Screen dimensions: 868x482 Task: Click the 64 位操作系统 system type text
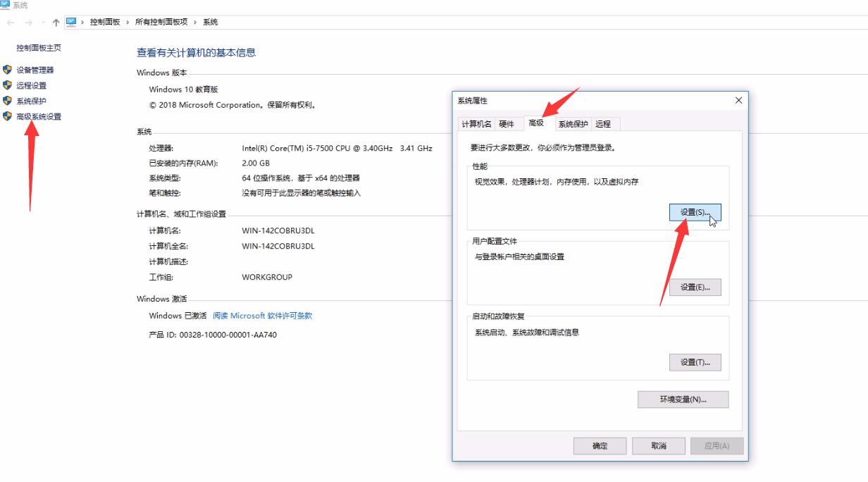(301, 178)
